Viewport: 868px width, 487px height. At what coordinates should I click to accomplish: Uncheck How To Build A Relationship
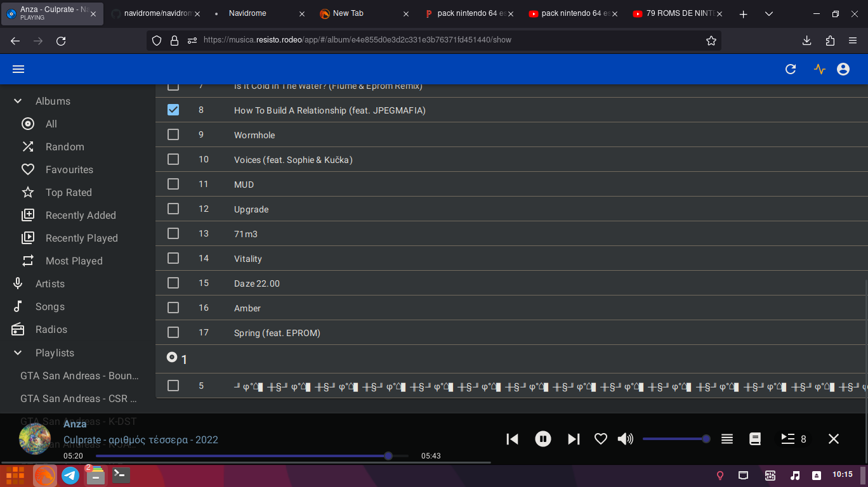[x=173, y=110]
